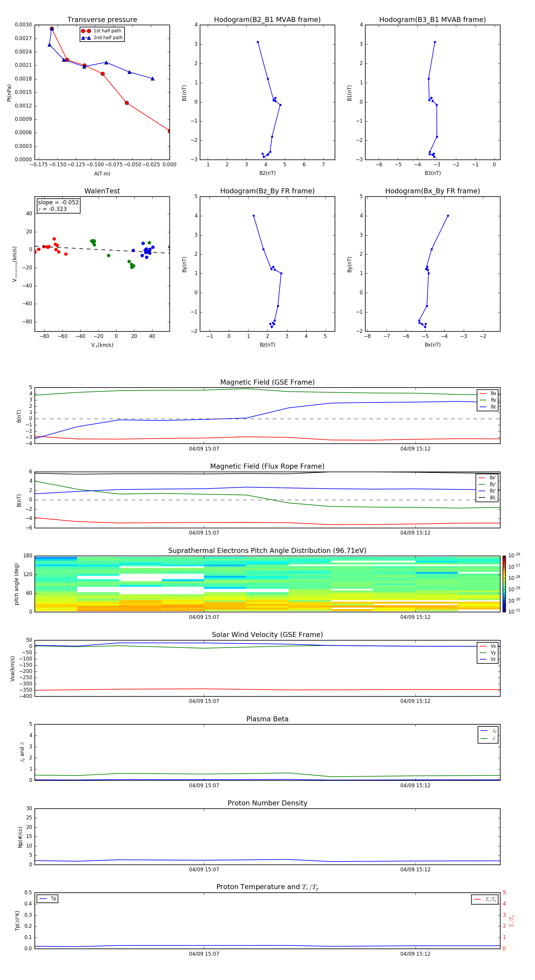This screenshot has height=980, width=535.
Task: Click the 'slope = -0.052' annotation
Action: tap(58, 203)
